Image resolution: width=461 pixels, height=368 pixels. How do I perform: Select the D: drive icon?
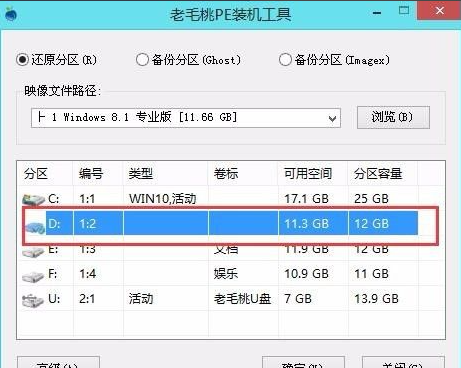point(34,227)
